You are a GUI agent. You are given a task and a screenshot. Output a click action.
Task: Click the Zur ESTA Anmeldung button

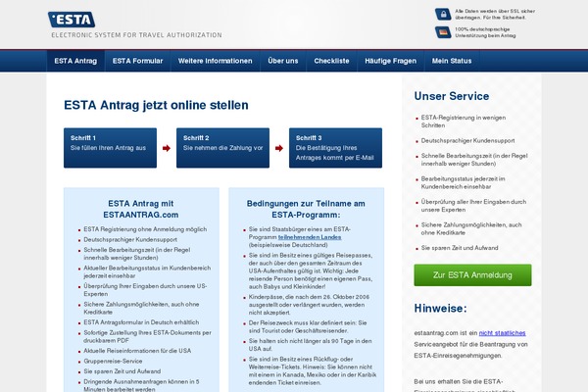(472, 275)
